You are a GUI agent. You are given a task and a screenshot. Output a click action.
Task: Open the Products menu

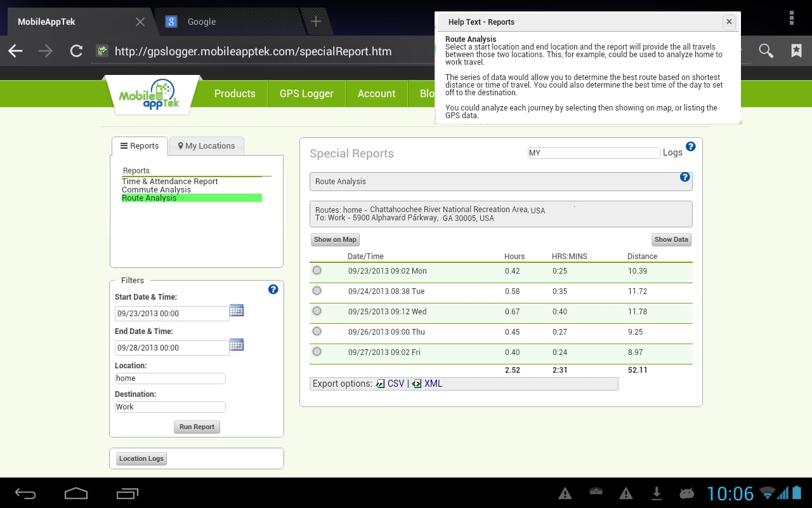pos(235,93)
